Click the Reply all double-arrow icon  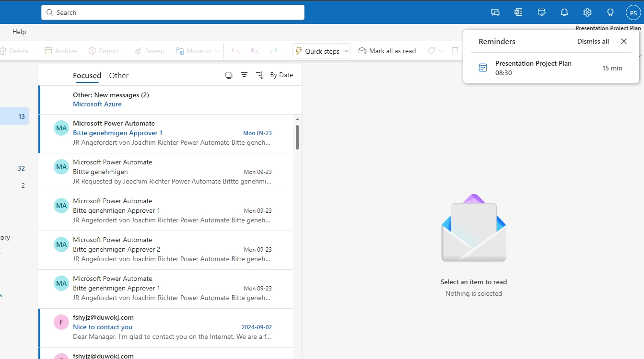pyautogui.click(x=255, y=51)
